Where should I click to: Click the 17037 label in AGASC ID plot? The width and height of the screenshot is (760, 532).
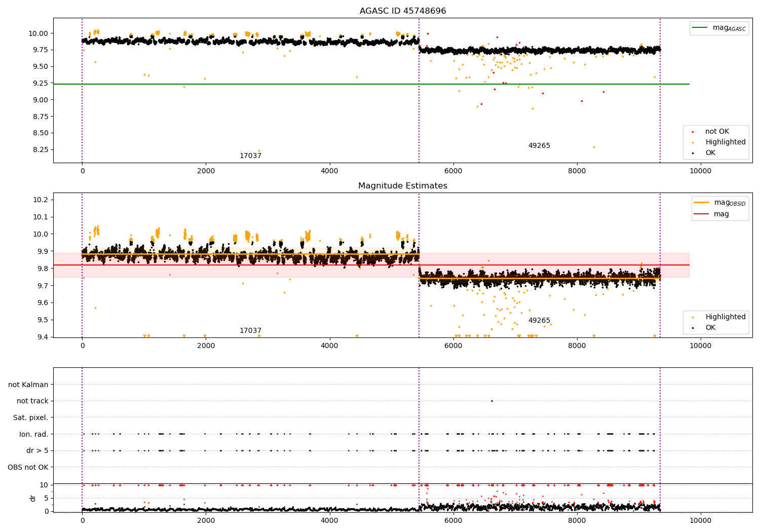(250, 156)
